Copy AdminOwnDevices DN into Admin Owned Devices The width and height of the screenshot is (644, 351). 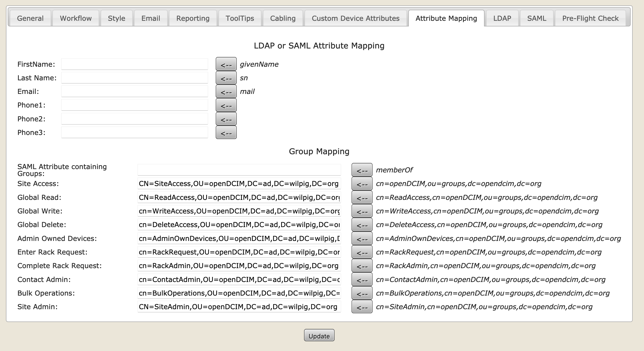coord(362,239)
